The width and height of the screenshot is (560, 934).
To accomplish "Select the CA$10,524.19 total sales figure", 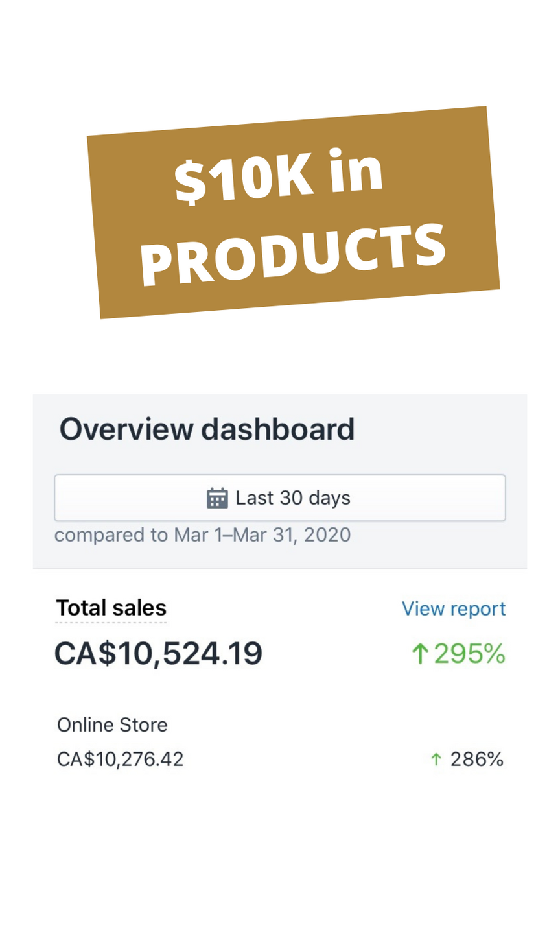I will 158,653.
